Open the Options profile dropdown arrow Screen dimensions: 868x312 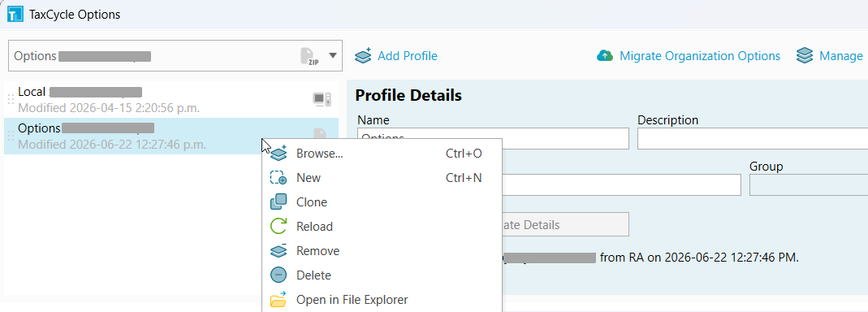pos(333,55)
